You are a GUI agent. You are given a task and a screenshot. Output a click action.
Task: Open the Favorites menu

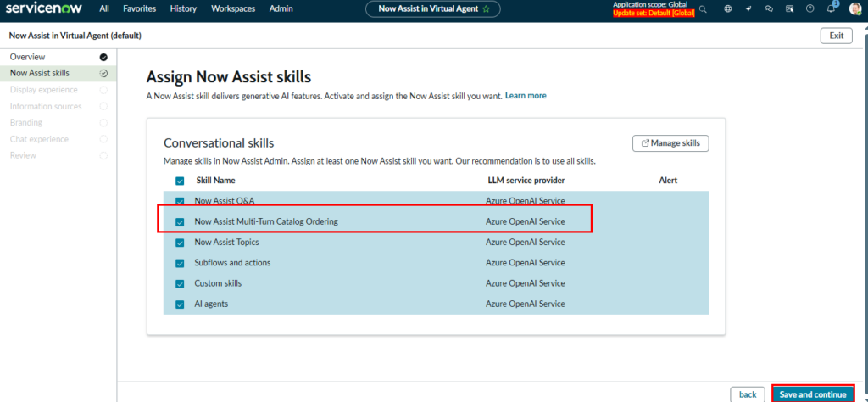[139, 9]
